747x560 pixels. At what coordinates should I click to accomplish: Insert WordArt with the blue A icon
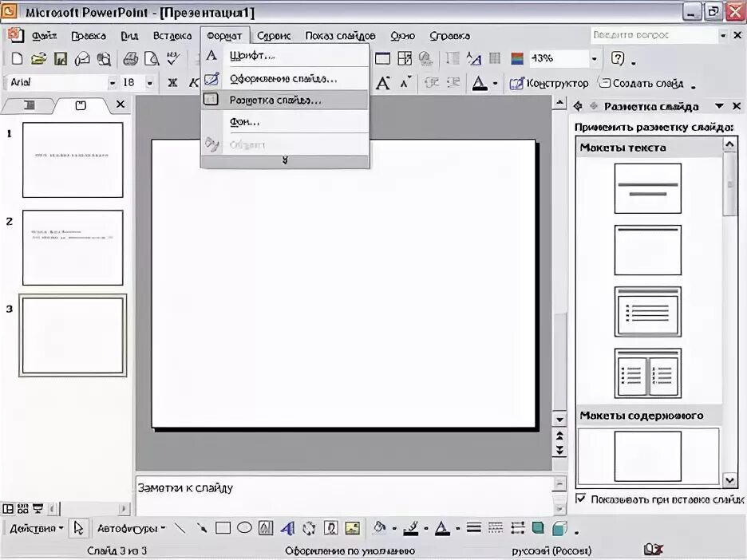pyautogui.click(x=287, y=527)
